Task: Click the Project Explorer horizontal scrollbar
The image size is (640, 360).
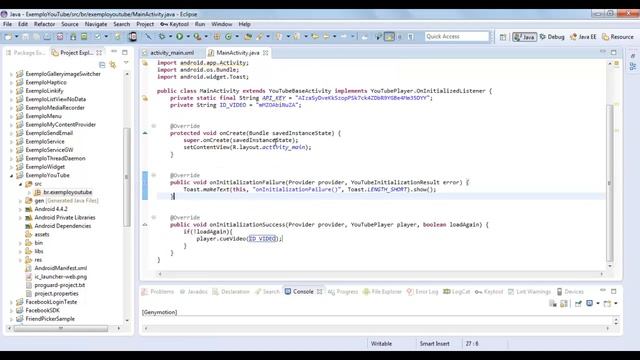Action: [61, 328]
